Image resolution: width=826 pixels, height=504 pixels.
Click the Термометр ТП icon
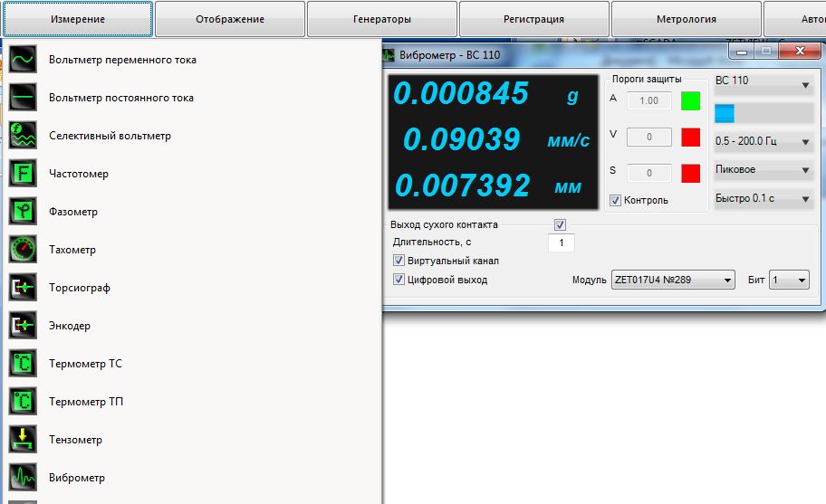(x=23, y=402)
